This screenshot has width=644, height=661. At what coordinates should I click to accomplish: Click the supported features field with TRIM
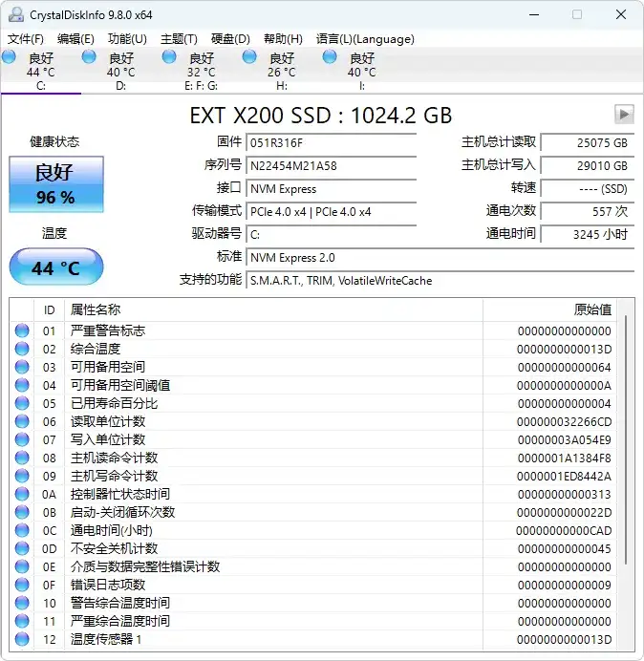(440, 280)
